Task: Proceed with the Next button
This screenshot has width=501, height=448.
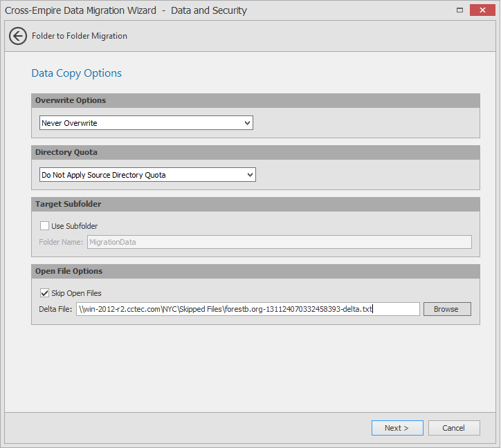Action: 396,428
